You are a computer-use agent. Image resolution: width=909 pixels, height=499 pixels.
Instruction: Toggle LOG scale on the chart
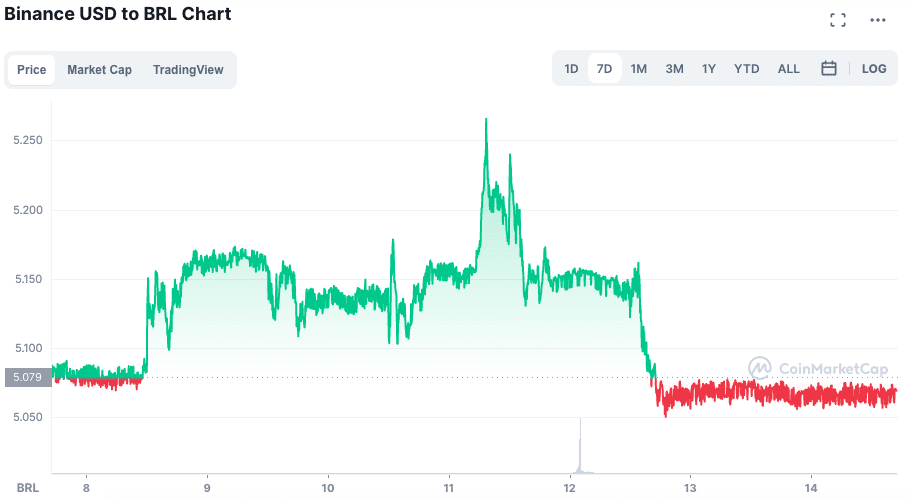pos(874,69)
